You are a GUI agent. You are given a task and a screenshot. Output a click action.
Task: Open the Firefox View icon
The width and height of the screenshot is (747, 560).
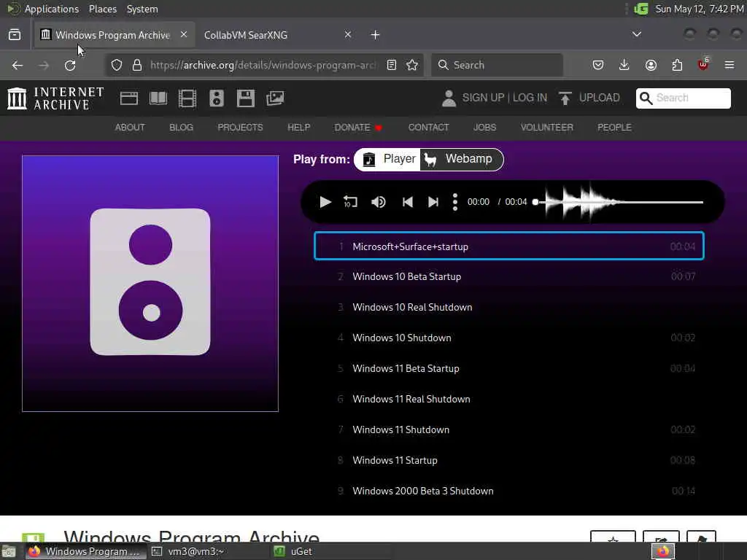[x=15, y=35]
